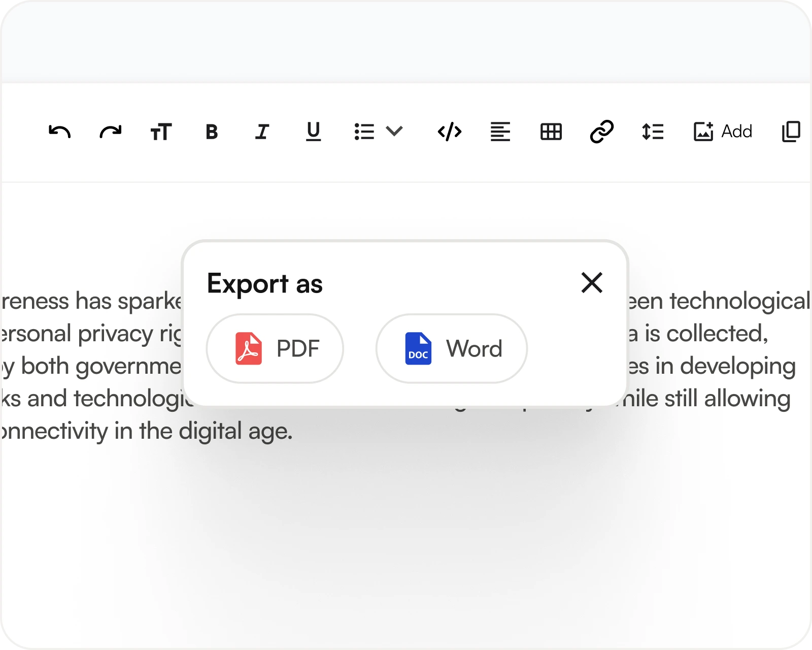Screen dimensions: 812x650
Task: Insert a table
Action: pos(551,132)
